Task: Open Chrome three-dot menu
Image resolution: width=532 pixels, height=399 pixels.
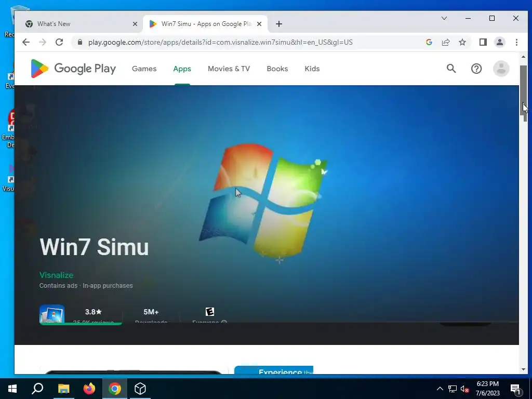Action: (516, 42)
